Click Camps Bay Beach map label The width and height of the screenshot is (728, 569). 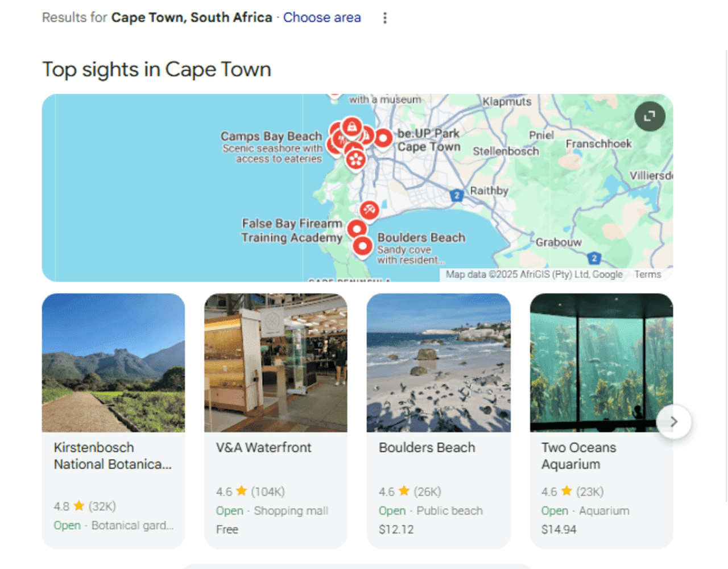point(271,137)
